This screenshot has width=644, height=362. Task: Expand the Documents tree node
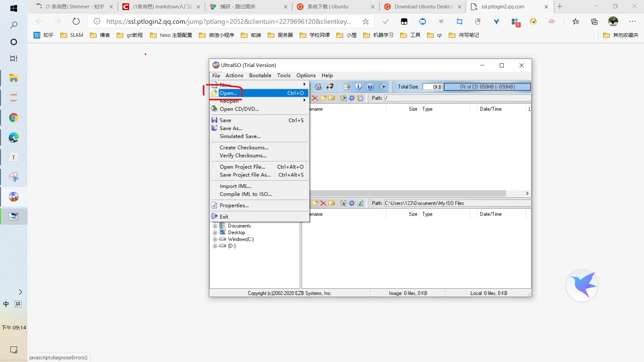215,226
